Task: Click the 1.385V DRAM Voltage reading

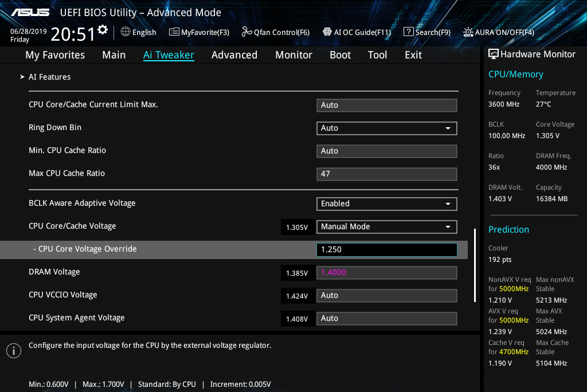Action: tap(297, 273)
